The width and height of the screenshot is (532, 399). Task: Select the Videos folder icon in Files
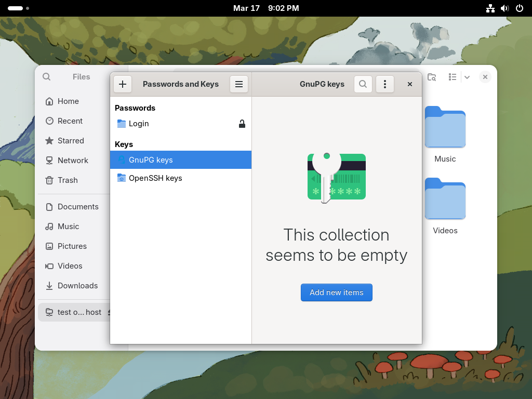pos(445,198)
